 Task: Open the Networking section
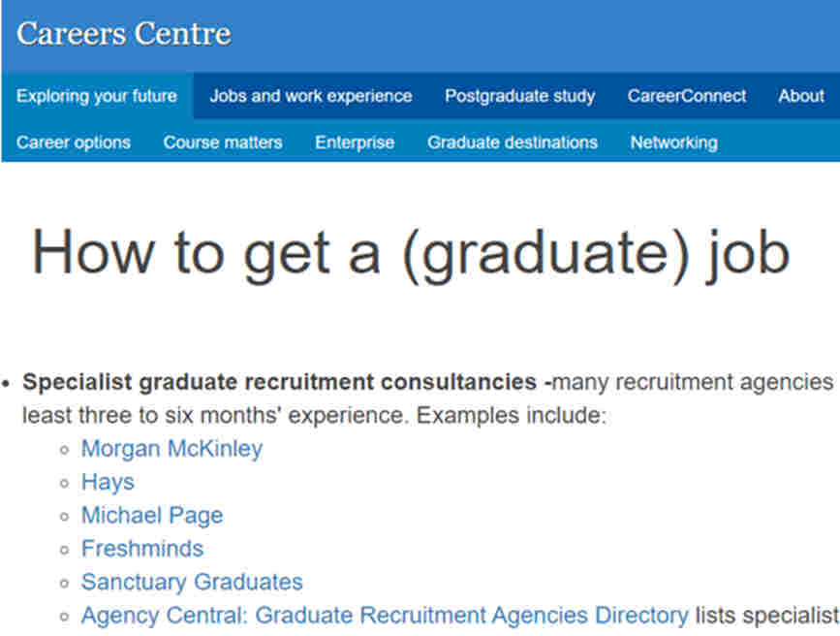tap(673, 143)
